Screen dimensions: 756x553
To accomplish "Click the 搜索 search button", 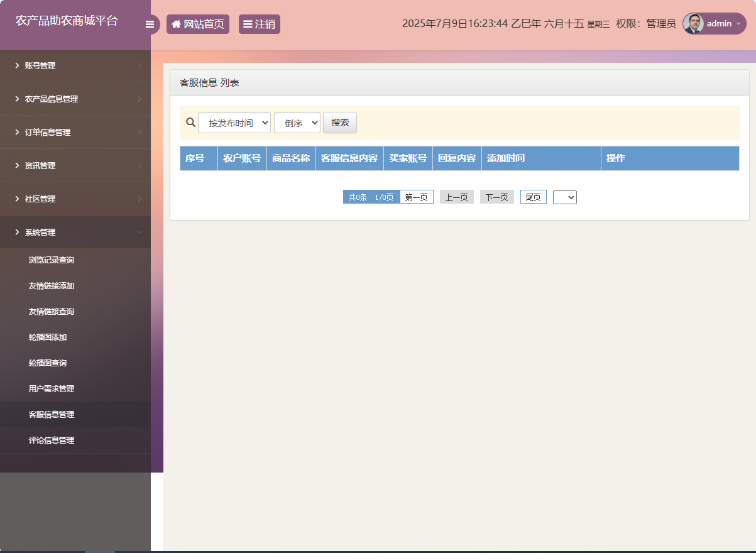I will 339,123.
